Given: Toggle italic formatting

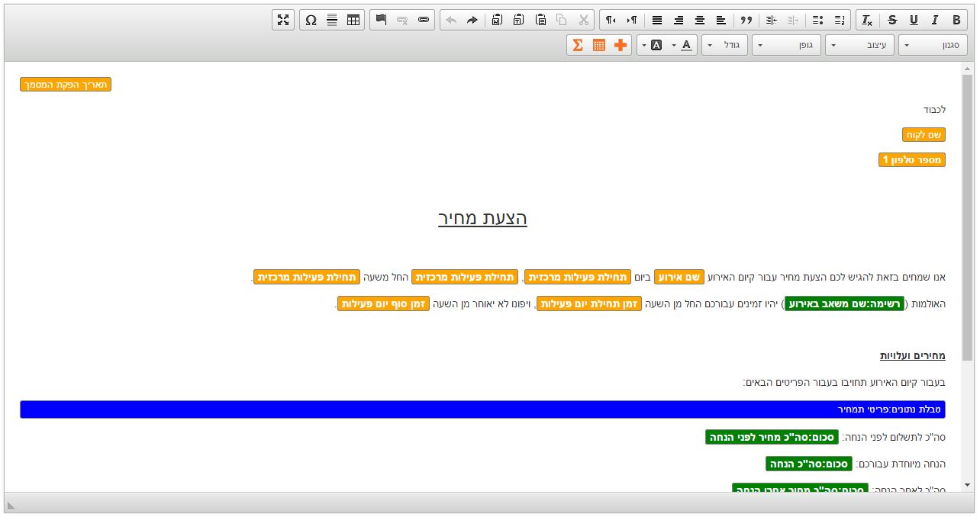Looking at the screenshot, I should tap(935, 20).
